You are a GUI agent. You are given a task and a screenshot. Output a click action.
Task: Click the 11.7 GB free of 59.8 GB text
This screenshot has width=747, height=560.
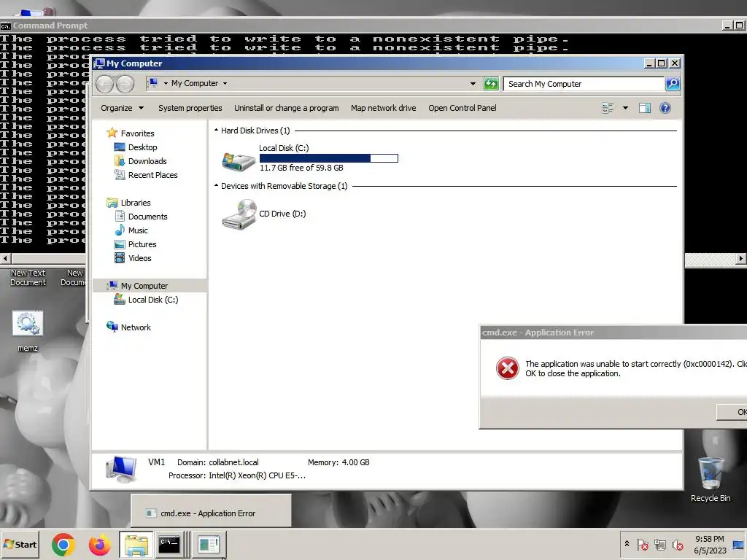pyautogui.click(x=301, y=168)
